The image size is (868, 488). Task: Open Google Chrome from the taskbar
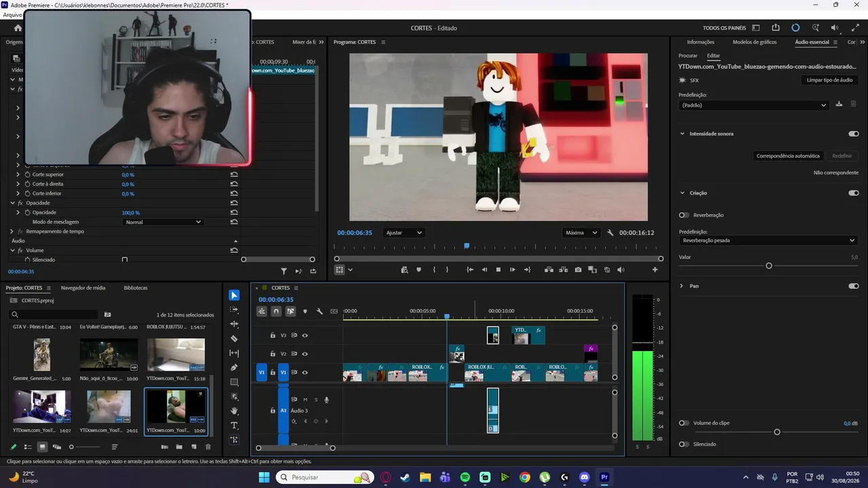pyautogui.click(x=525, y=477)
